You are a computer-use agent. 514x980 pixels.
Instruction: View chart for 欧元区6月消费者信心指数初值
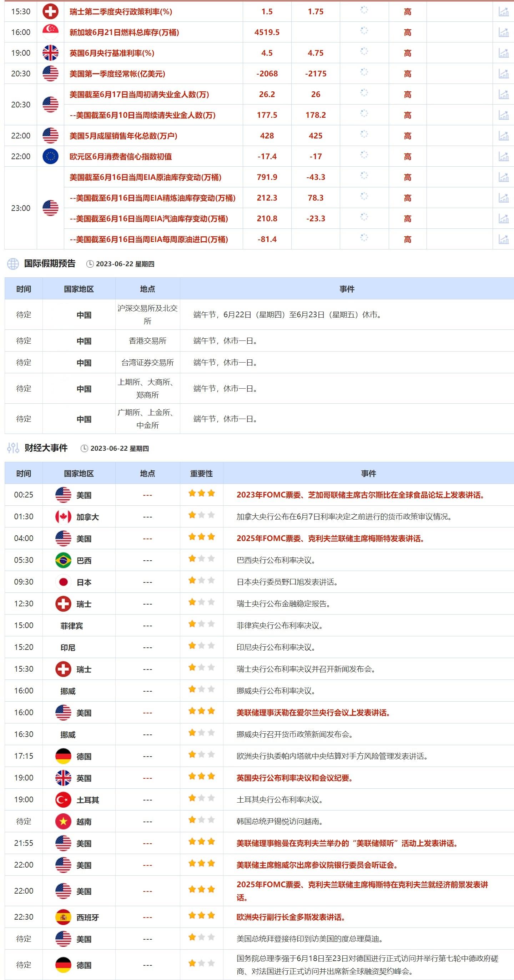coord(503,156)
